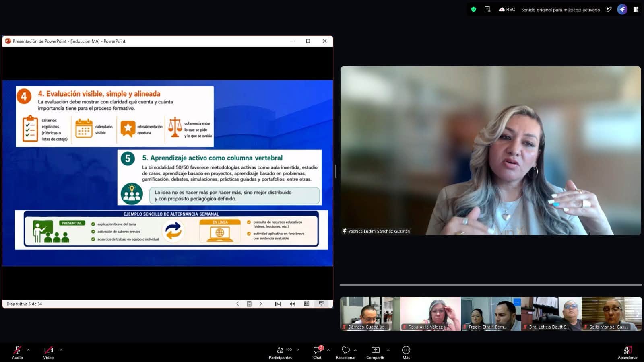
Task: Expand the Audio options arrow
Action: tap(28, 350)
